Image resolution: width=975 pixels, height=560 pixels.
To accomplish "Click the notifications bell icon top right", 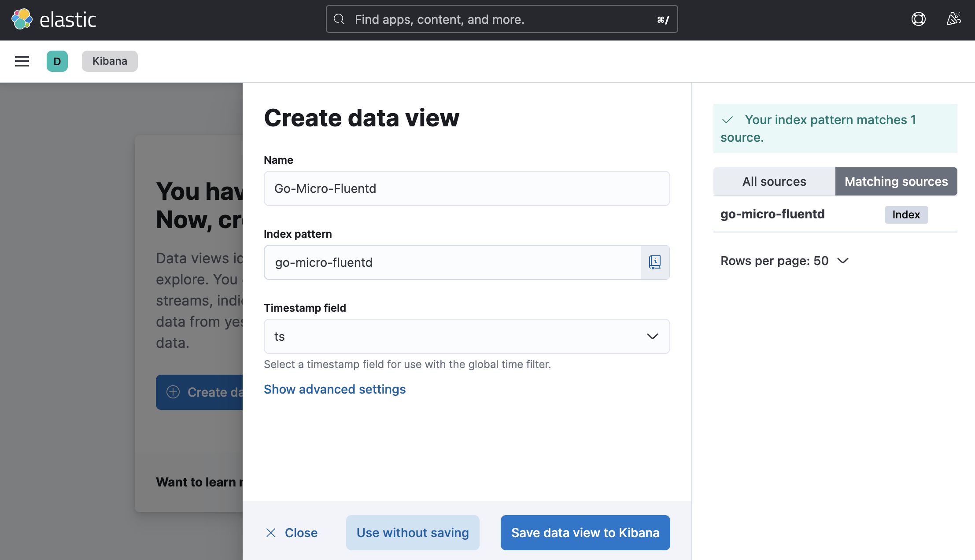I will 952,19.
